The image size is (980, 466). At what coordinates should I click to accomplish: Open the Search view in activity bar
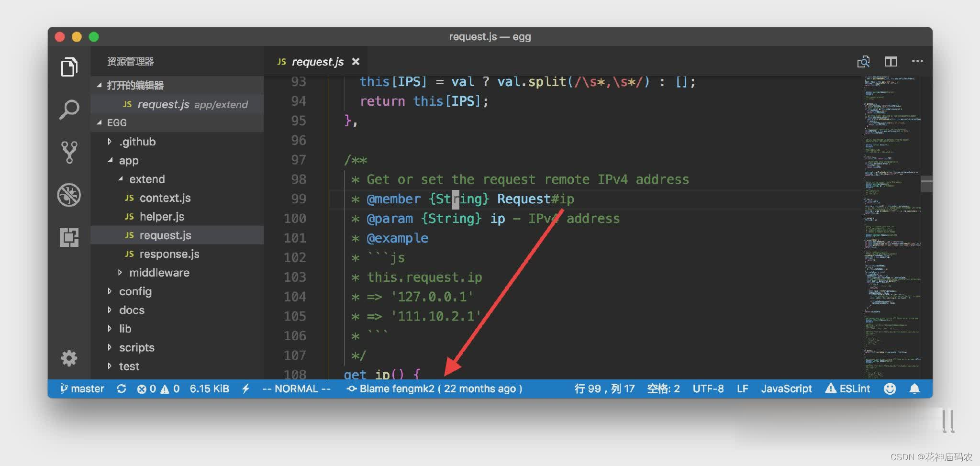[x=69, y=110]
